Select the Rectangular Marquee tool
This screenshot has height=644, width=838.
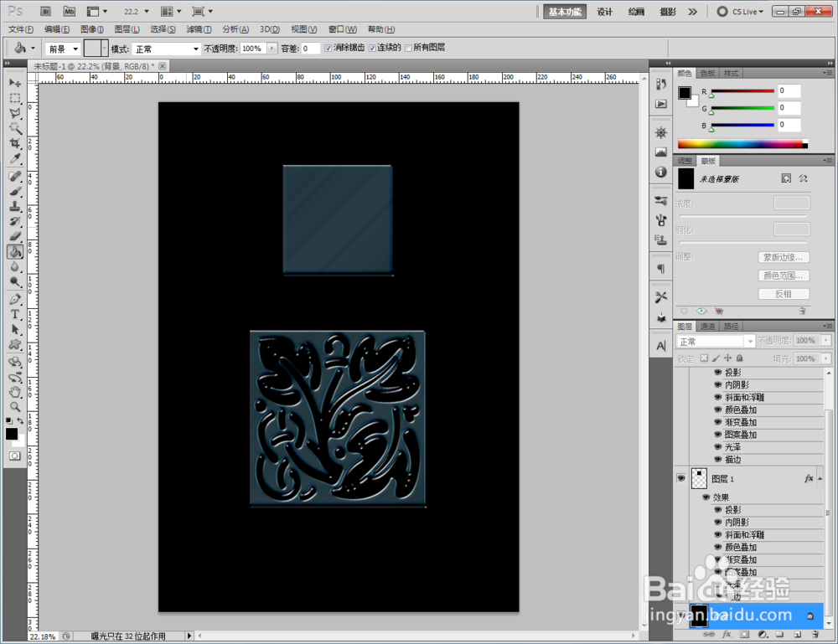[x=15, y=98]
